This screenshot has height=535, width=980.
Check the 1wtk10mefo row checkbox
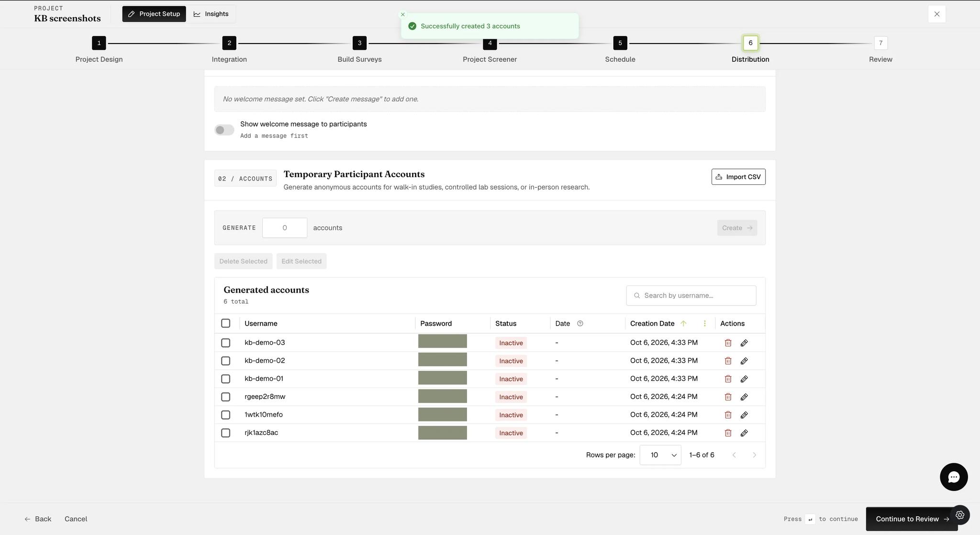tap(226, 415)
